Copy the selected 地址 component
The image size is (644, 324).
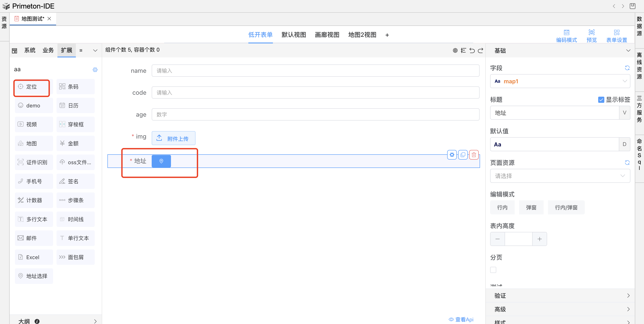463,155
